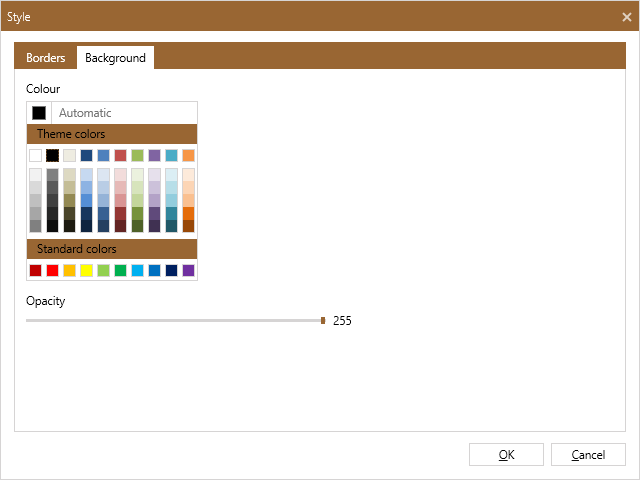The image size is (640, 480).
Task: Pick the sky blue standard color
Action: click(x=138, y=270)
